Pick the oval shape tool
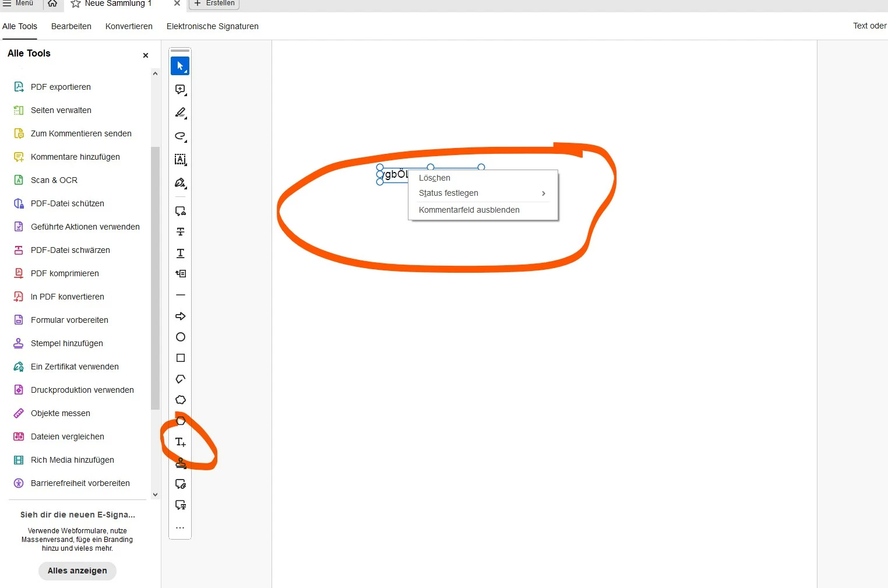Image resolution: width=888 pixels, height=588 pixels. pyautogui.click(x=180, y=337)
